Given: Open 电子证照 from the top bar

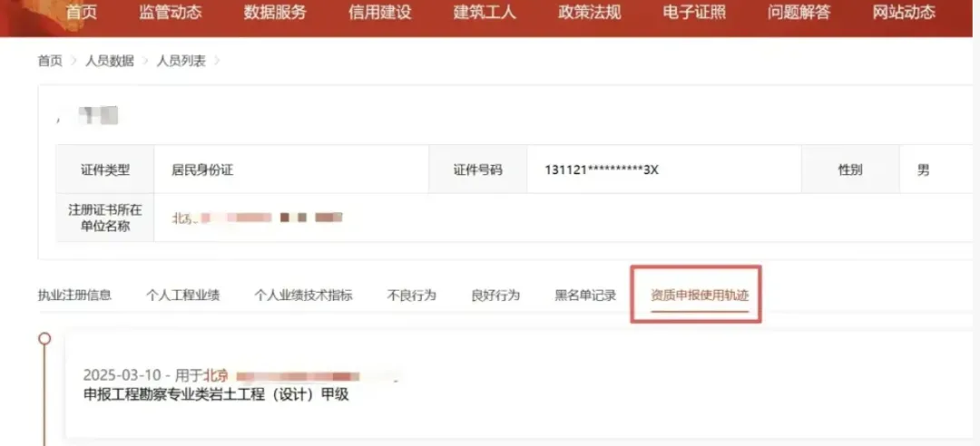Looking at the screenshot, I should point(694,13).
